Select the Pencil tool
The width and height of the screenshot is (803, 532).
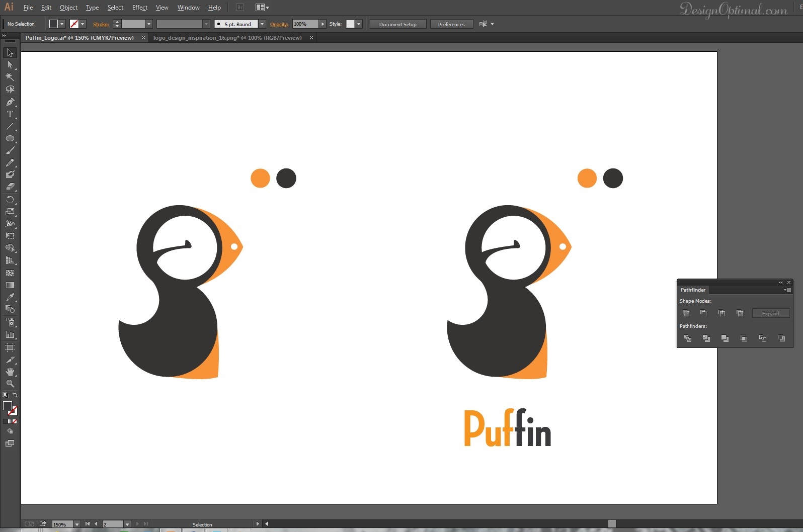tap(10, 162)
